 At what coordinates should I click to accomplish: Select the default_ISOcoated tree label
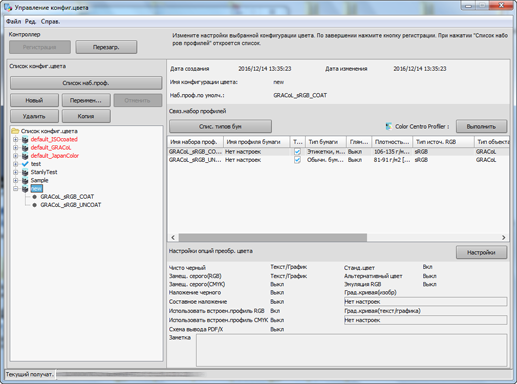click(x=54, y=139)
